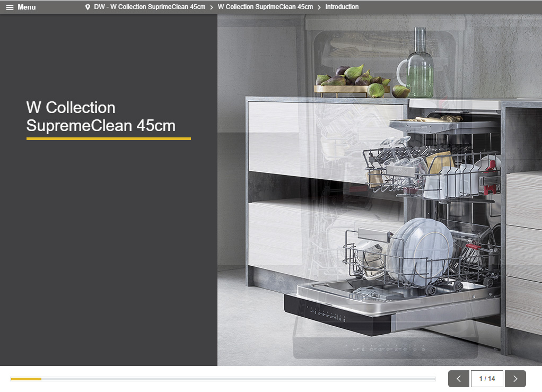Image resolution: width=542 pixels, height=392 pixels.
Task: Advance to next slide with right arrow
Action: tap(515, 379)
